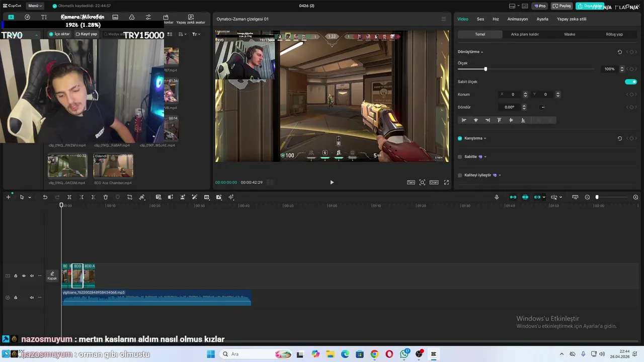Viewport: 644px width, 362px height.
Task: Split the clip at the playhead
Action: click(x=69, y=197)
